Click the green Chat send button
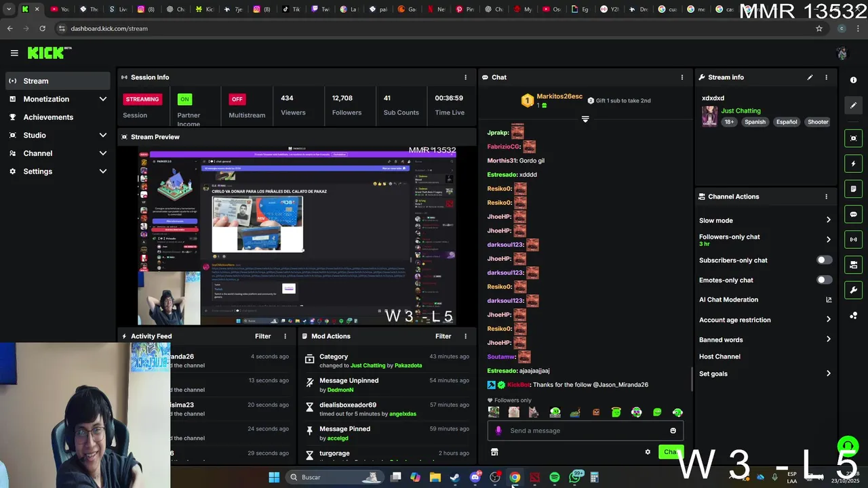 pos(671,452)
